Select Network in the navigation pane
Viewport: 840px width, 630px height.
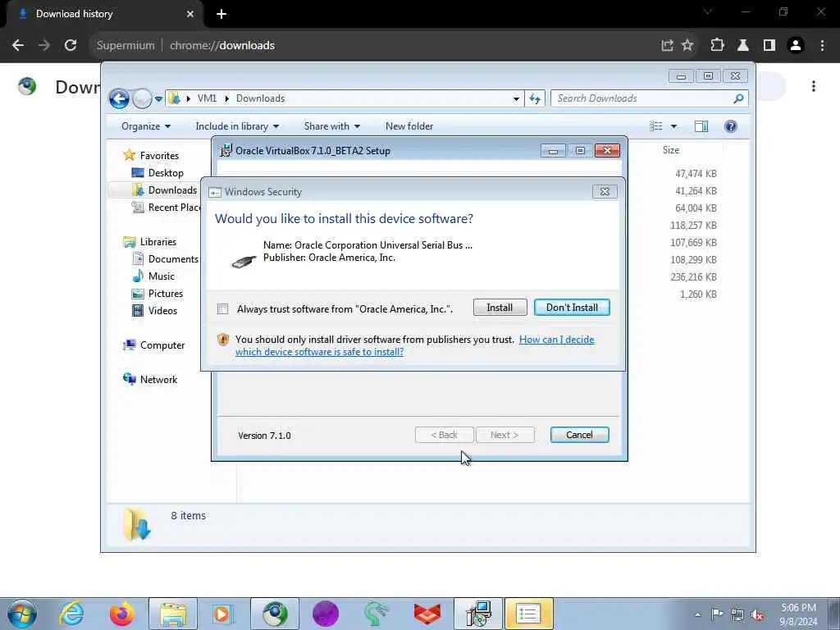[x=158, y=380]
